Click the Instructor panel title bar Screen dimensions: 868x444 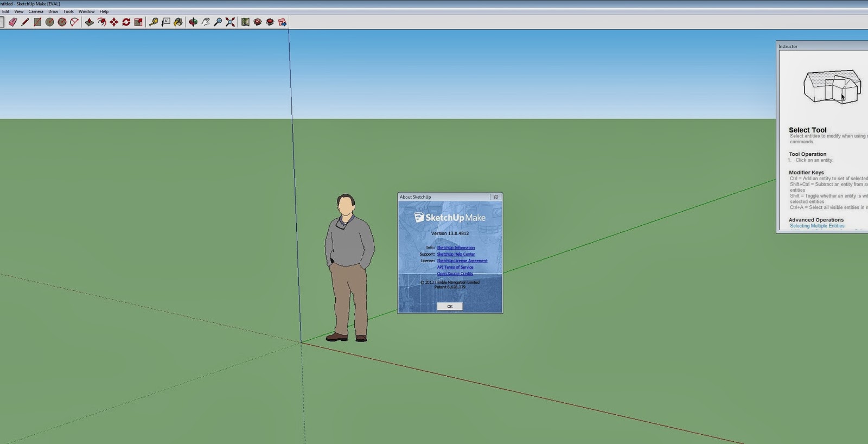pyautogui.click(x=822, y=46)
